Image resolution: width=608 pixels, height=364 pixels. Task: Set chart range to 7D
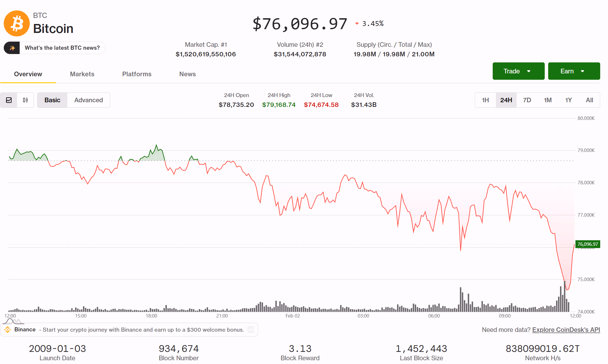point(527,100)
